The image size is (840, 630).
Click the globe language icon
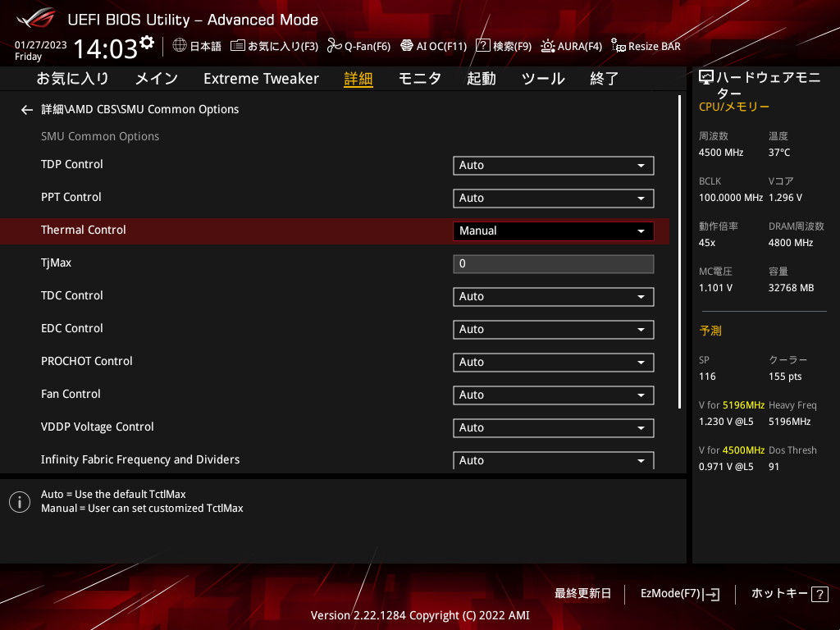coord(180,46)
